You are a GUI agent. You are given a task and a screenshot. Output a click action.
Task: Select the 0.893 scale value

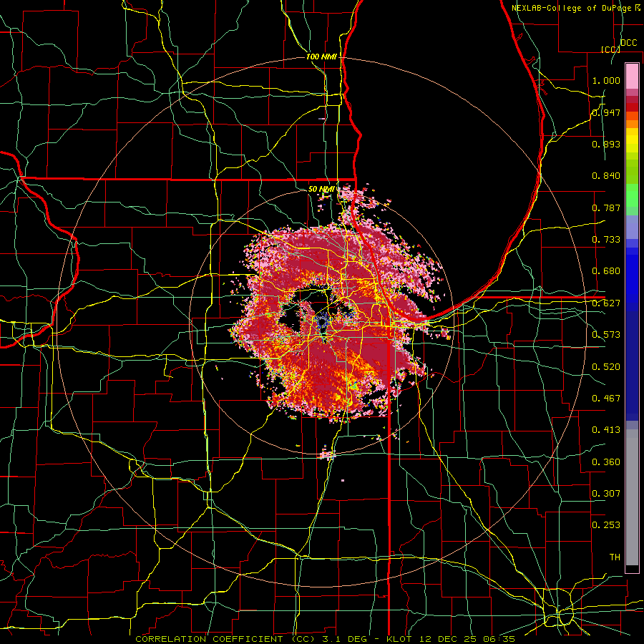pos(606,144)
